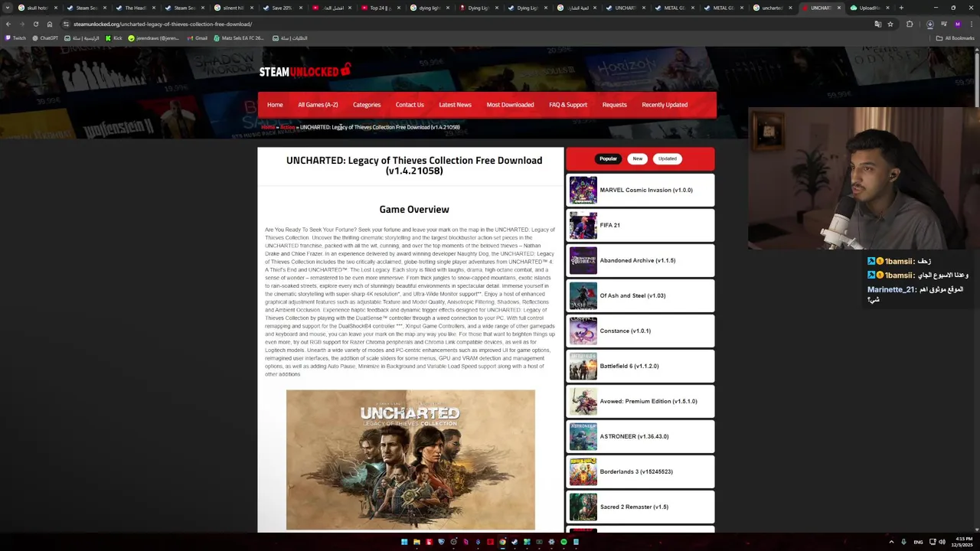
Task: Reload the page with the refresh icon
Action: [35, 24]
